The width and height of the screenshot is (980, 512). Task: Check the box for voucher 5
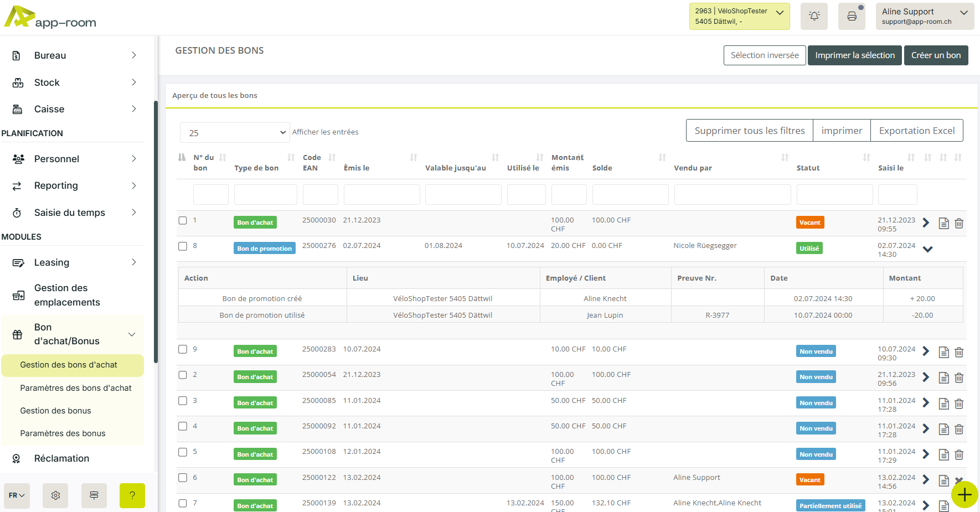[x=183, y=452]
